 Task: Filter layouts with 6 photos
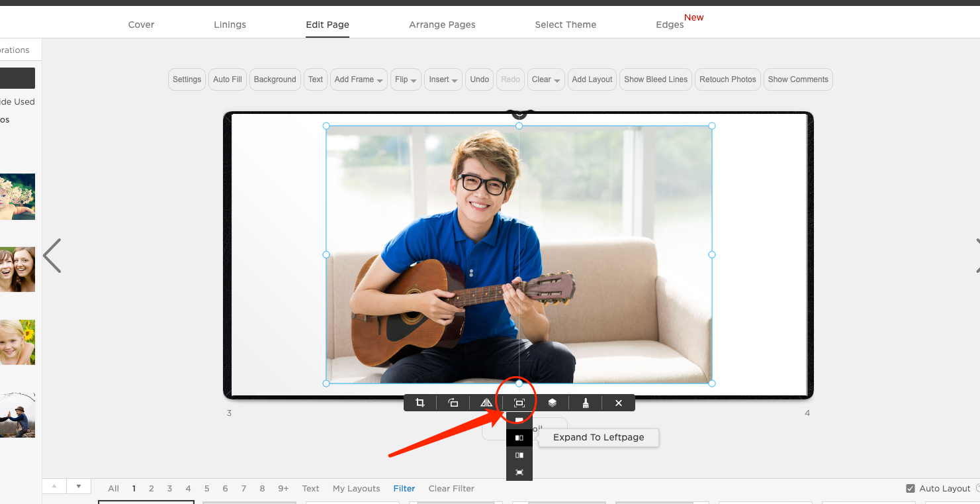[225, 489]
